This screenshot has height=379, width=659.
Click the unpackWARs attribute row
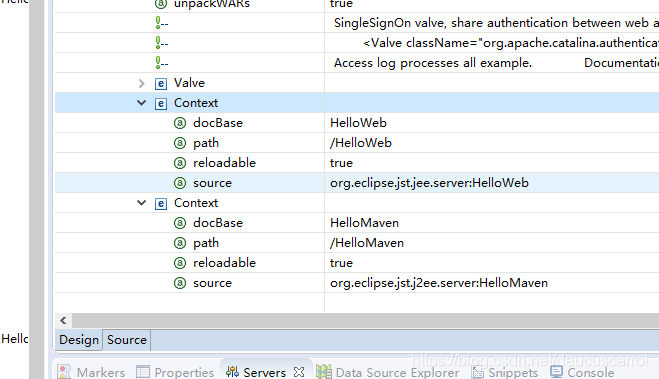[x=357, y=4]
